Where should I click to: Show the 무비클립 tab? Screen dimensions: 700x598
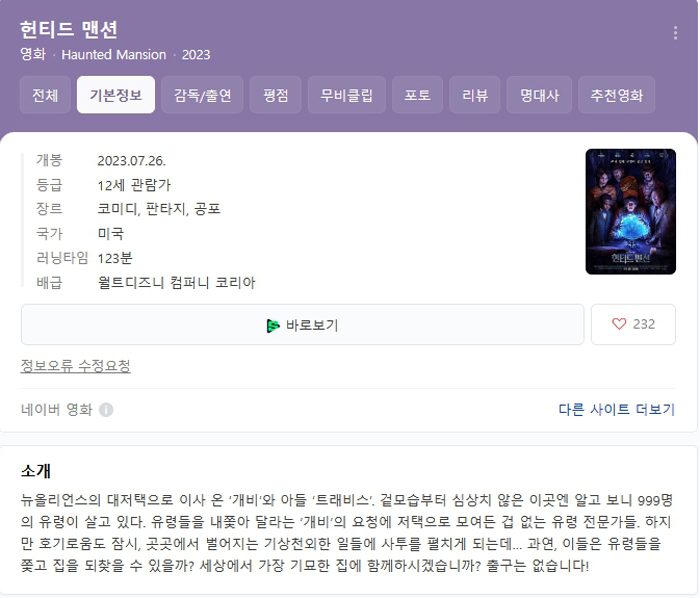click(x=346, y=95)
